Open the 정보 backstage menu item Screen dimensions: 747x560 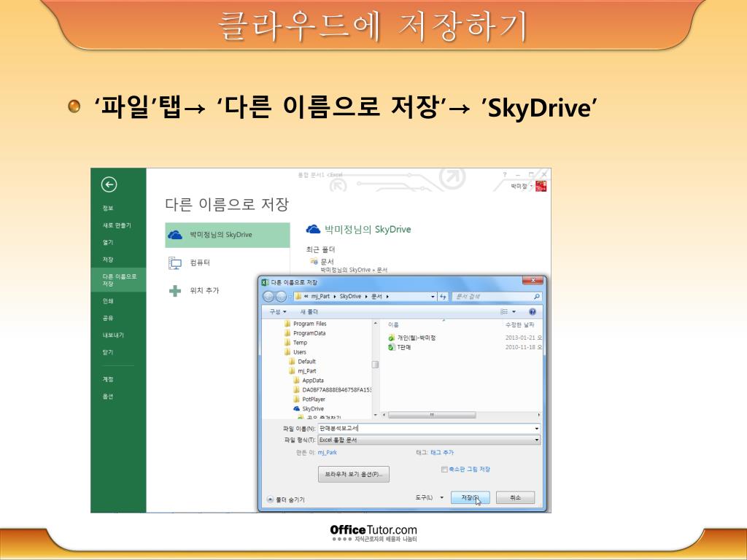(x=108, y=208)
